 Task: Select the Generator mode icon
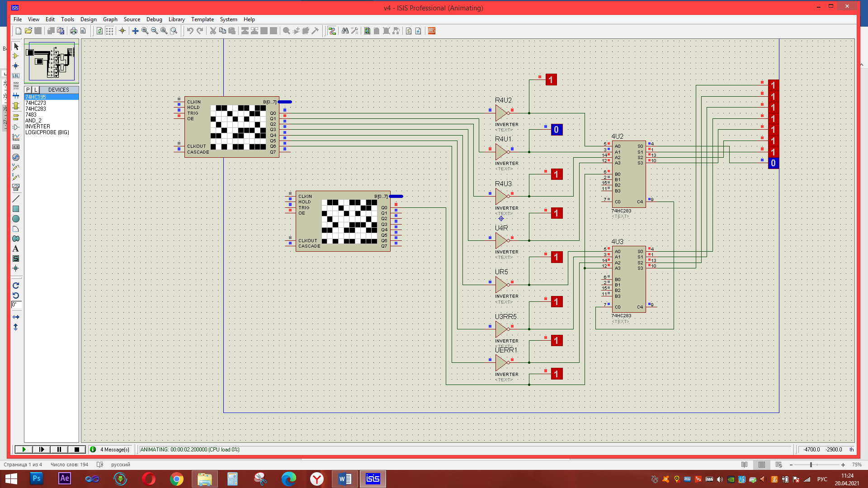(16, 157)
